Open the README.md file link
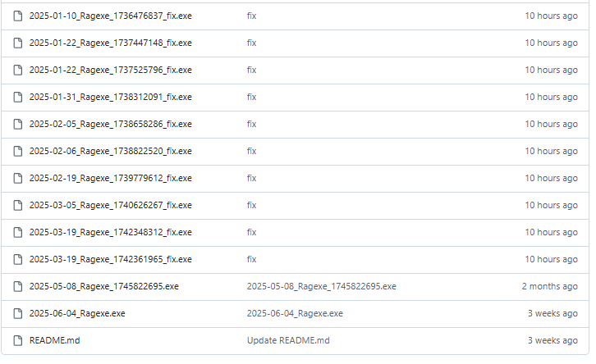Viewport: 596px width, 364px height. click(55, 340)
